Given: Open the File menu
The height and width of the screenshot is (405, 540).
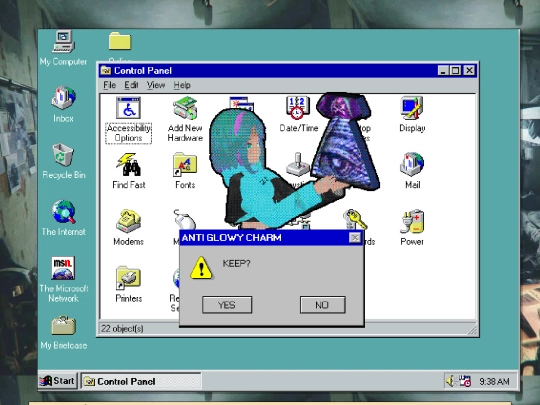Looking at the screenshot, I should point(110,85).
